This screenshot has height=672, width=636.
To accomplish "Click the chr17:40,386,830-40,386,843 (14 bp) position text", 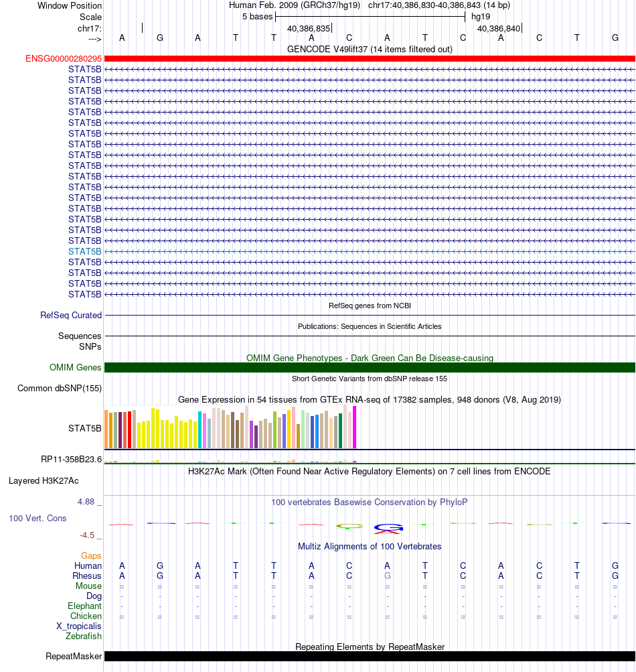I will coord(439,5).
